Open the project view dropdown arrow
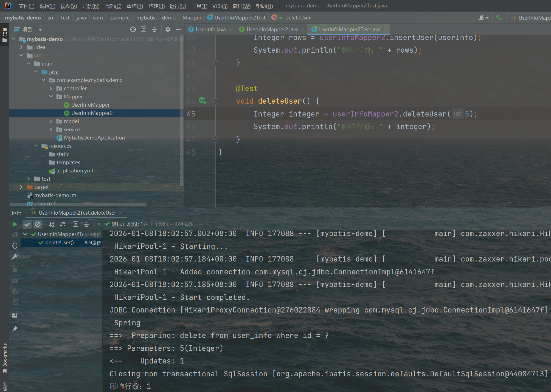The height and width of the screenshot is (392, 551). 40,30
